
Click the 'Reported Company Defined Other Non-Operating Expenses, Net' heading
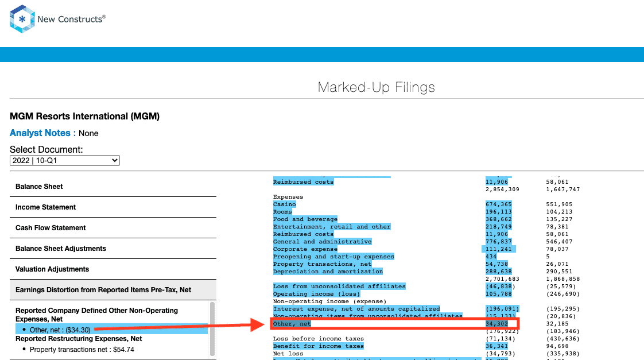tap(97, 315)
